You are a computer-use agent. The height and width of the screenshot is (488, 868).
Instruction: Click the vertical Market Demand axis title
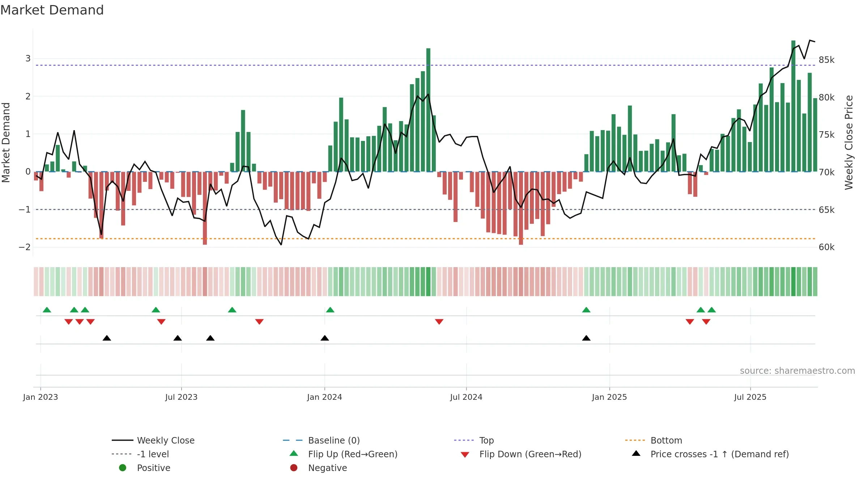pos(6,142)
